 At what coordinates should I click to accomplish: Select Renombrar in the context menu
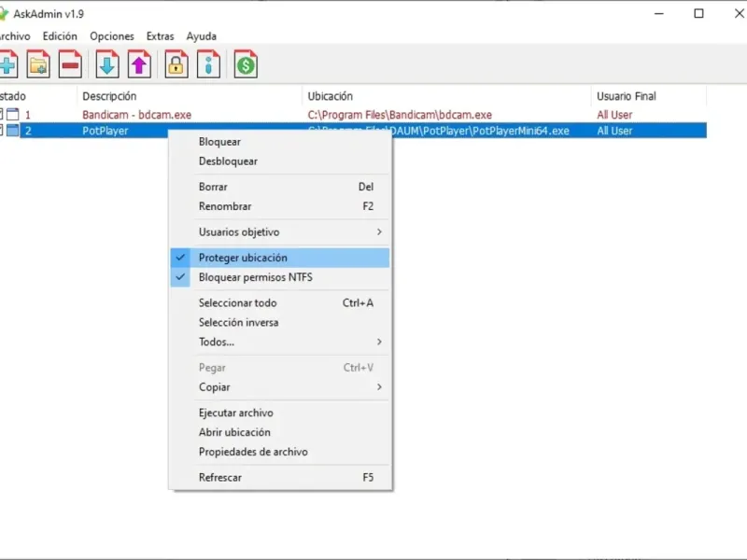[x=280, y=206]
